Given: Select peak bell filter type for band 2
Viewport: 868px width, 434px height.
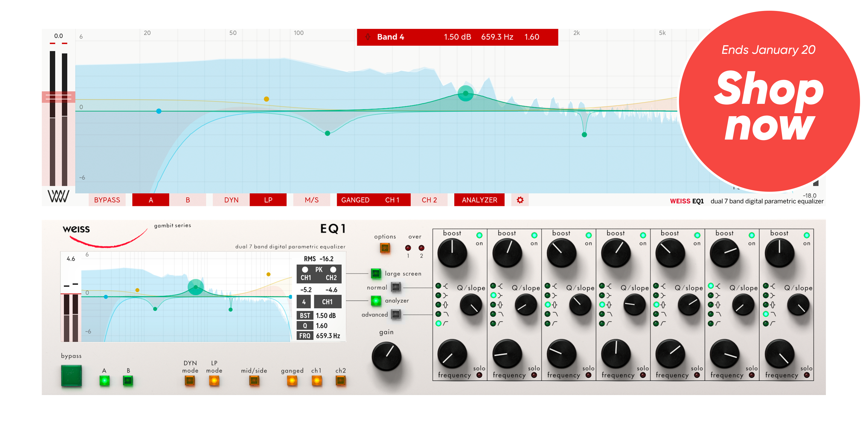Looking at the screenshot, I should point(493,305).
